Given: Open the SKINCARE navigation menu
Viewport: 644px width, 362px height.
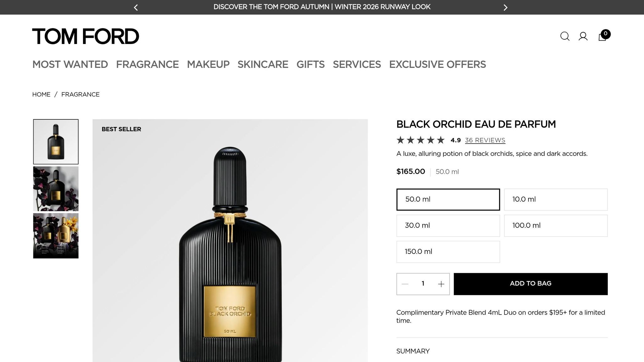Looking at the screenshot, I should [263, 64].
